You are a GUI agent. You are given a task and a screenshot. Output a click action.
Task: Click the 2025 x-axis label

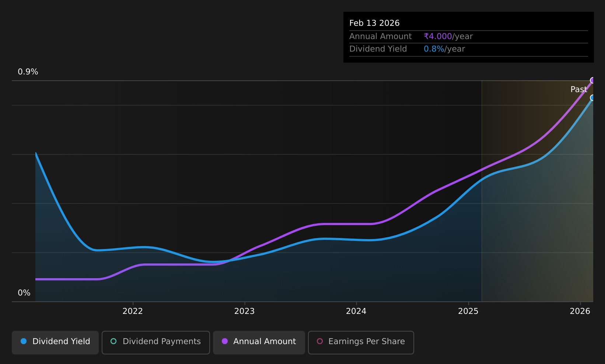click(x=468, y=311)
